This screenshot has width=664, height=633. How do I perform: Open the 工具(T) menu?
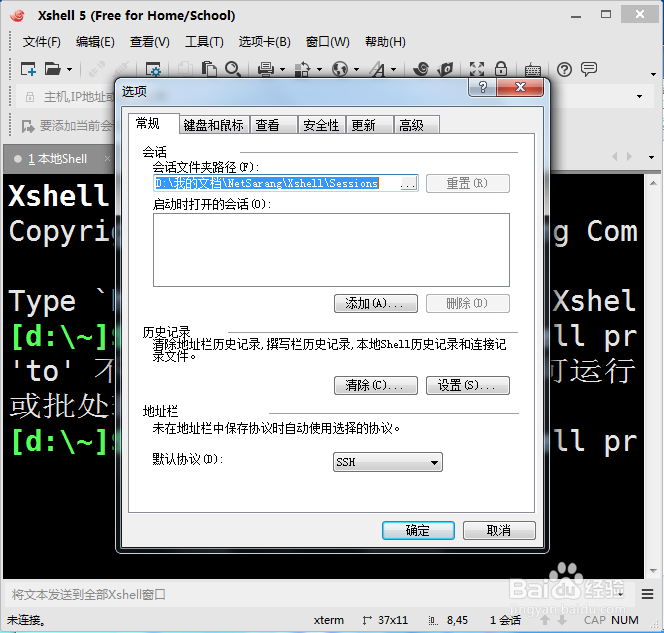coord(204,42)
